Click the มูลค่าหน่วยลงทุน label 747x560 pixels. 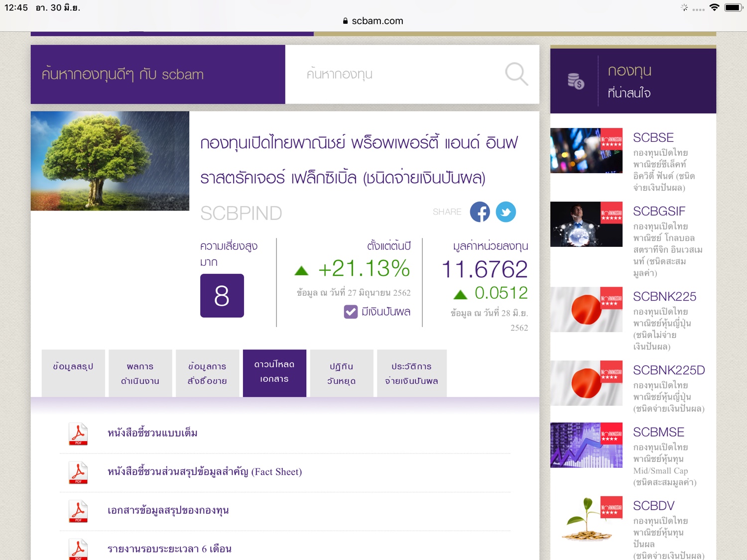pyautogui.click(x=491, y=246)
